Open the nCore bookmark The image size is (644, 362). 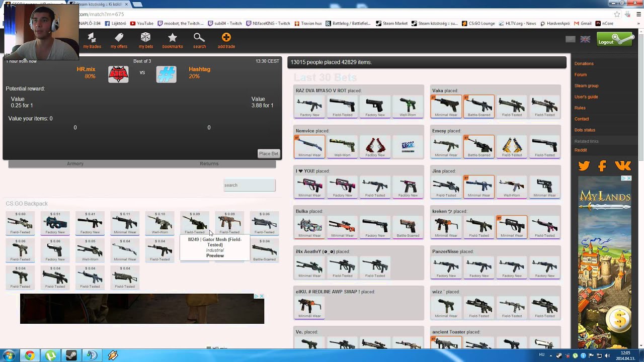[x=604, y=23]
